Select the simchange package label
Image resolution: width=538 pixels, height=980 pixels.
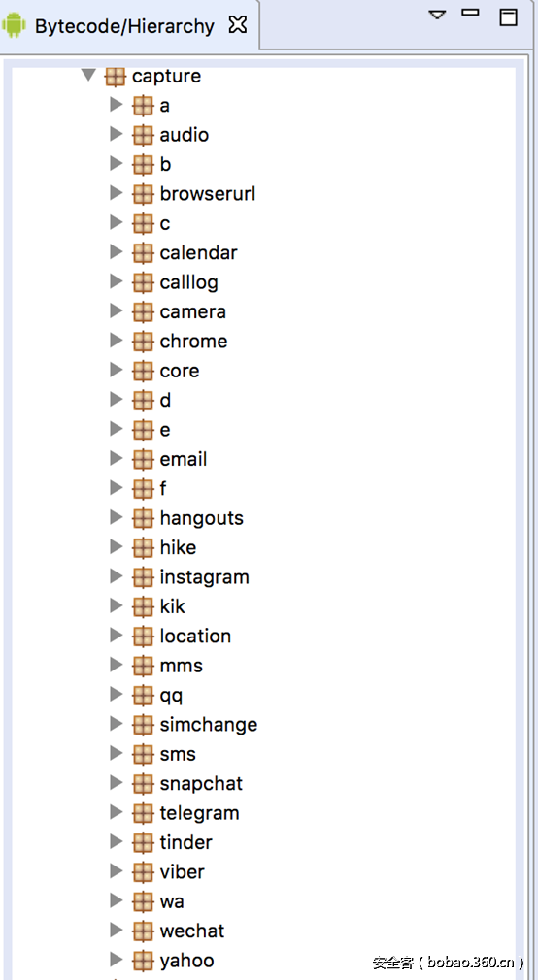click(x=209, y=725)
